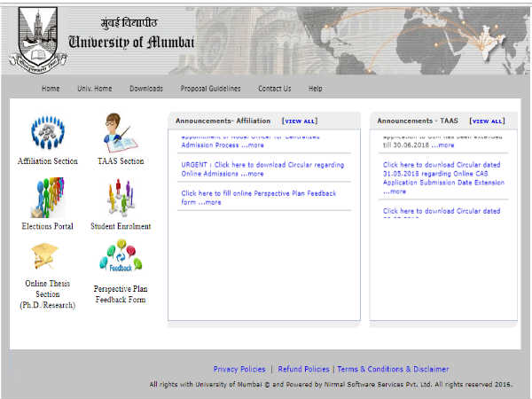Click the Help menu item
Image resolution: width=532 pixels, height=399 pixels.
point(315,89)
